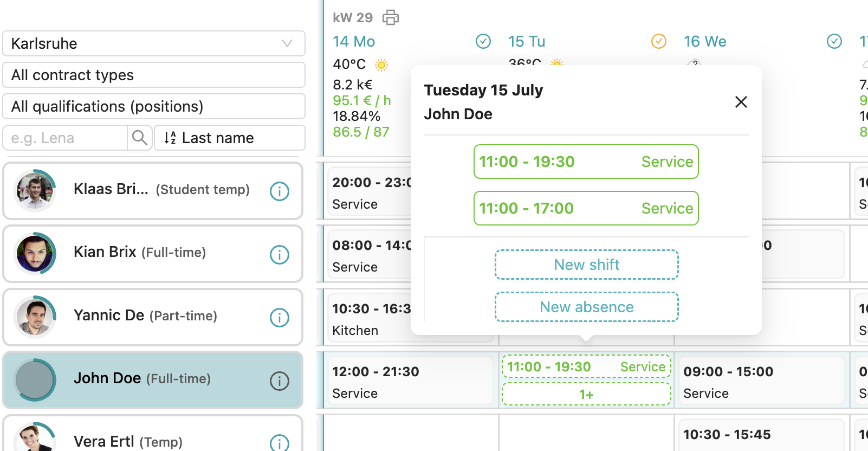Open info for Klaas Bri… student temp
Image resolution: width=868 pixels, height=451 pixels.
[279, 191]
